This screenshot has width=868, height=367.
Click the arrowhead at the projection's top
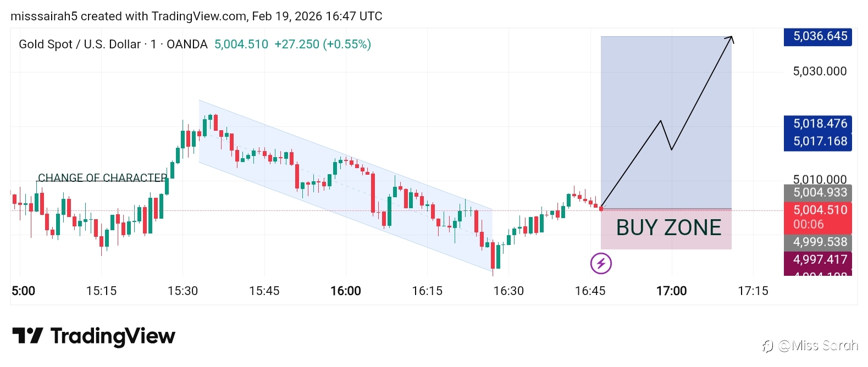pyautogui.click(x=731, y=38)
